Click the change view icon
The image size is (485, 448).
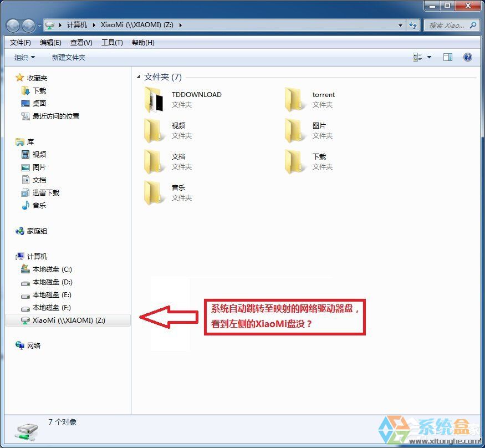pos(417,57)
